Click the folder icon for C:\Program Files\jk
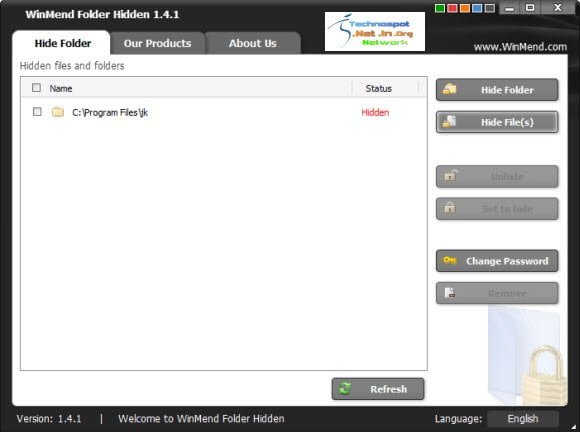Screen dimensions: 580x432 pyautogui.click(x=58, y=111)
